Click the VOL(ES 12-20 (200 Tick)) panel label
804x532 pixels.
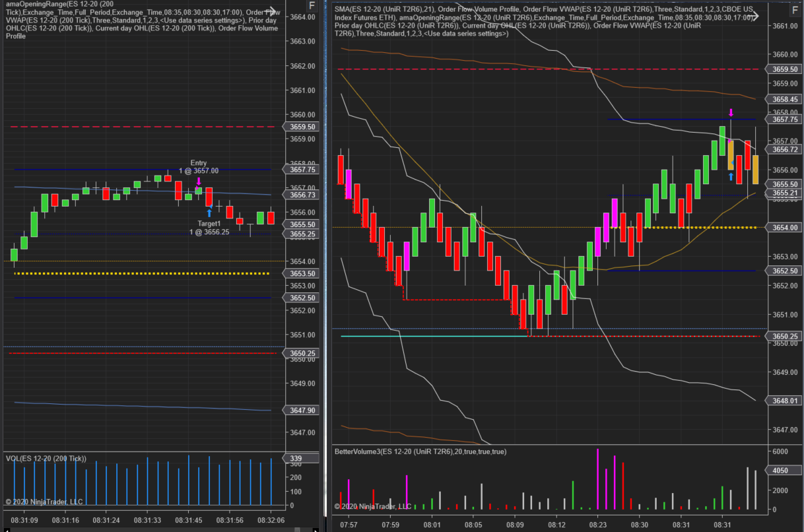click(x=46, y=458)
